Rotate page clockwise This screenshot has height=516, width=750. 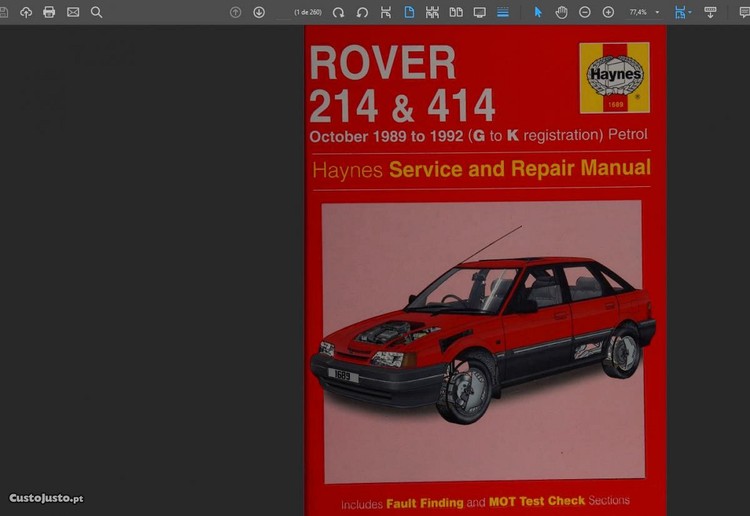[339, 12]
